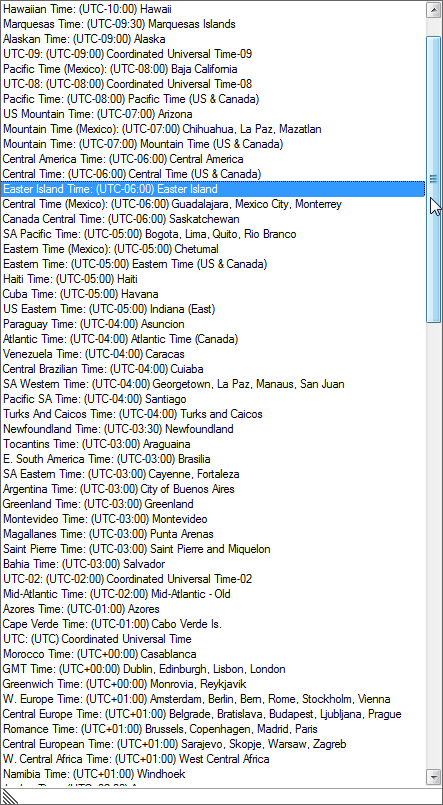This screenshot has height=805, width=443.
Task: Choose Alaskan Time (UTC-09:00) Alaska
Action: click(213, 39)
